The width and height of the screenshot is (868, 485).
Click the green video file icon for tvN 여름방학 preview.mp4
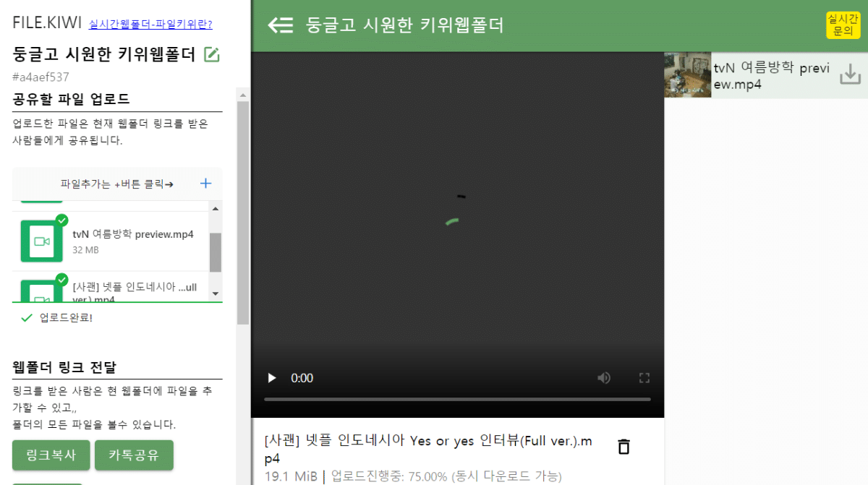pos(42,241)
